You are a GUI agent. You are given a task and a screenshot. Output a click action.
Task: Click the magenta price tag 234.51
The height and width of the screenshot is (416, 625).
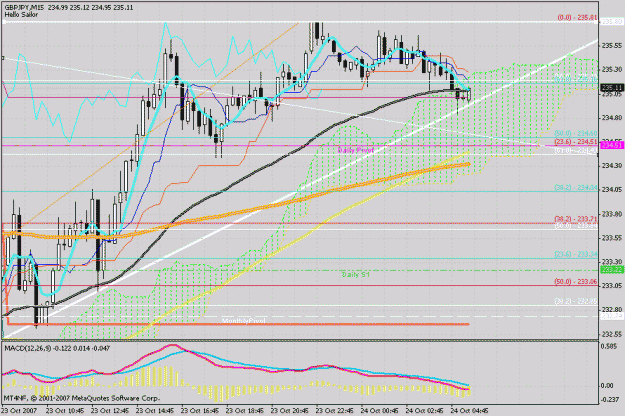[x=612, y=146]
